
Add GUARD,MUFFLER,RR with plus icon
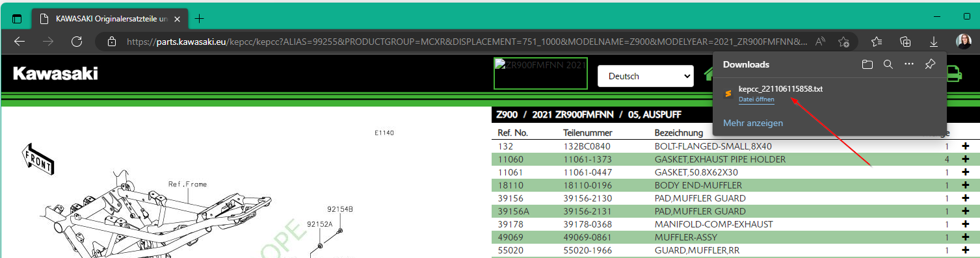tap(965, 250)
